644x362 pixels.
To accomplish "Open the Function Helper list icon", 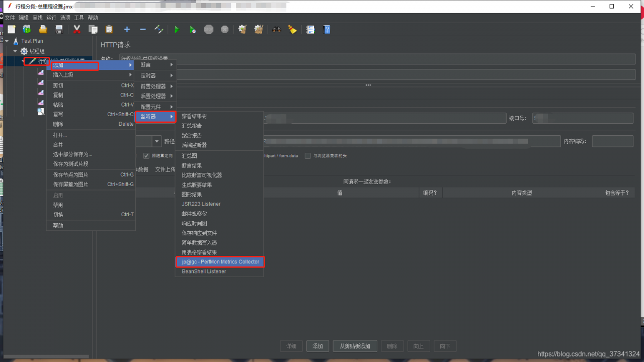I will pos(310,29).
